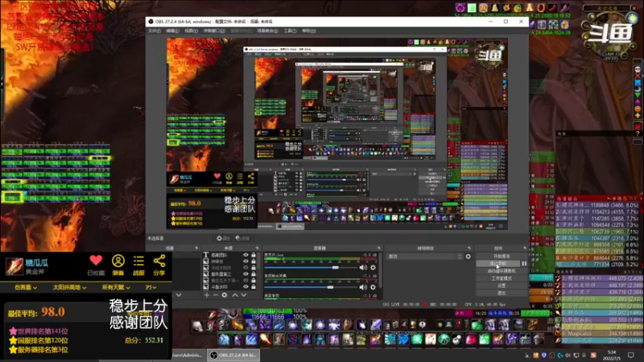Open the 文件 menu in OBS
Image resolution: width=644 pixels, height=362 pixels.
pyautogui.click(x=155, y=31)
